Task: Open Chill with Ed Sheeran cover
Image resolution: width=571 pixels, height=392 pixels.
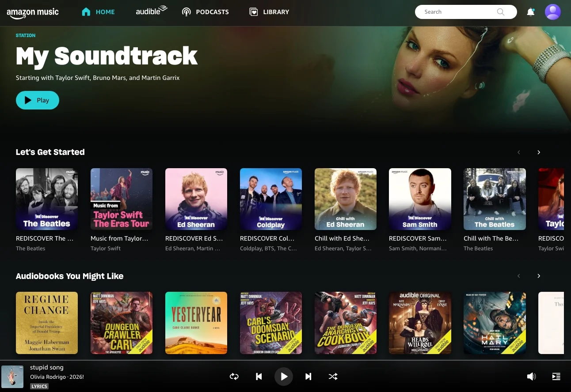Action: pyautogui.click(x=346, y=199)
